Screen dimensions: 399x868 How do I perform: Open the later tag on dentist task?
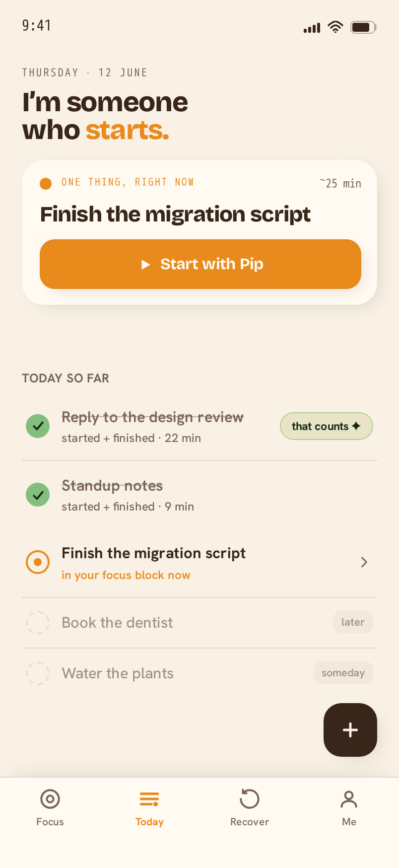click(x=353, y=622)
